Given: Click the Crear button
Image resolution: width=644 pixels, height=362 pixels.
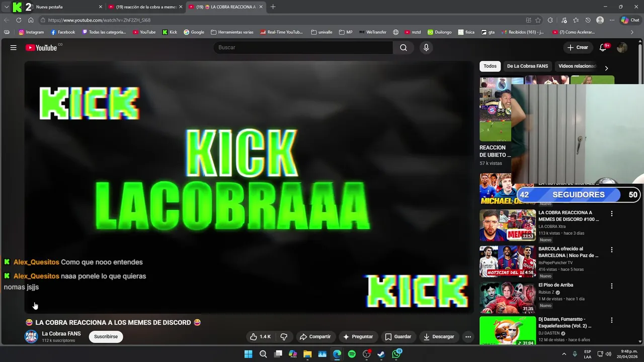Looking at the screenshot, I should click(577, 47).
